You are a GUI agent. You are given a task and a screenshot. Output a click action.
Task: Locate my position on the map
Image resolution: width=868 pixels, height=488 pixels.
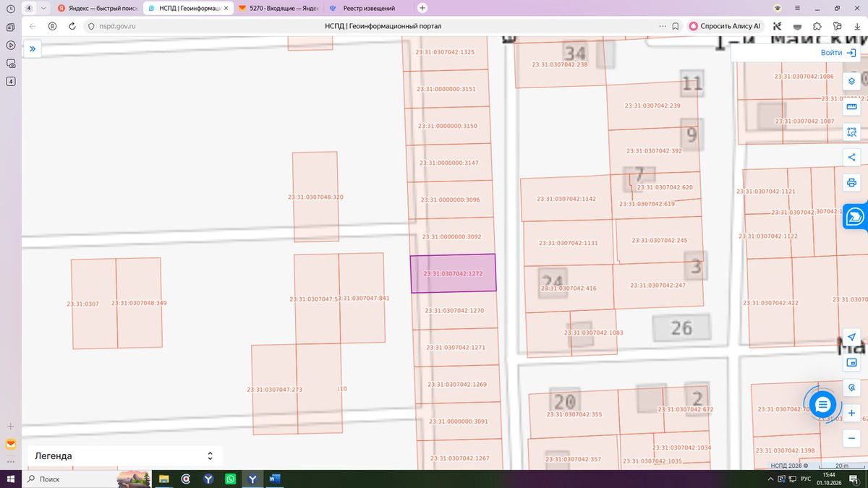[852, 338]
